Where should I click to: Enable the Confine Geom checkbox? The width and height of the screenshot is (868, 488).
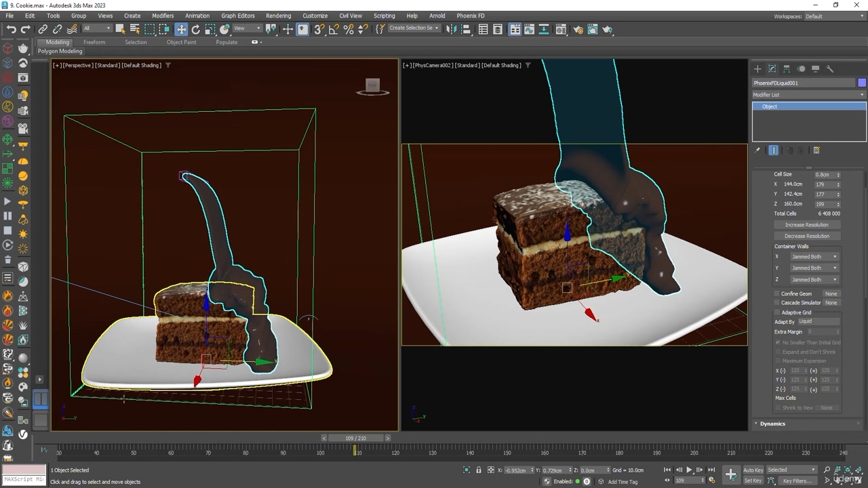pyautogui.click(x=777, y=293)
